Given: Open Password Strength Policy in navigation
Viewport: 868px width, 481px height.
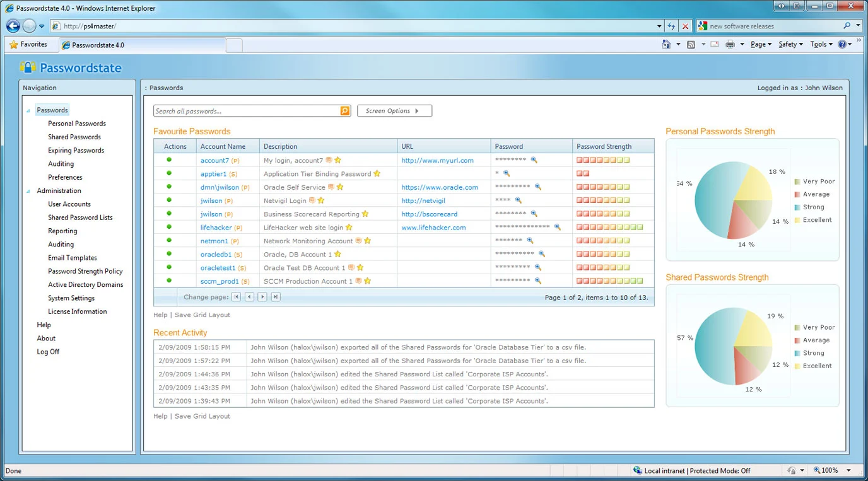Looking at the screenshot, I should 85,271.
